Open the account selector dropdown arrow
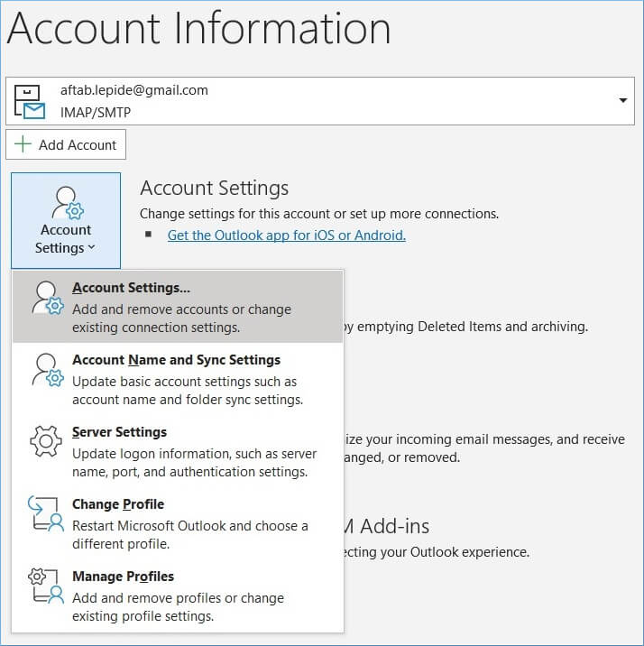 tap(623, 100)
